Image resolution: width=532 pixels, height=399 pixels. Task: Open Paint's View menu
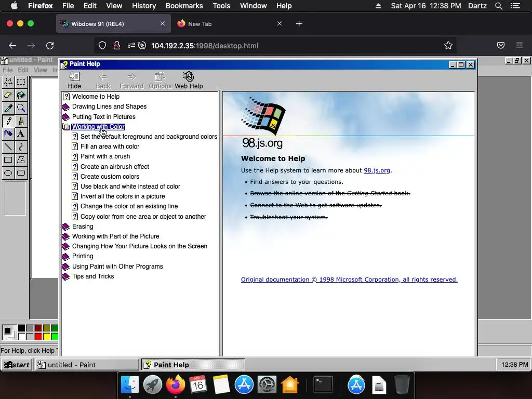[x=40, y=70]
